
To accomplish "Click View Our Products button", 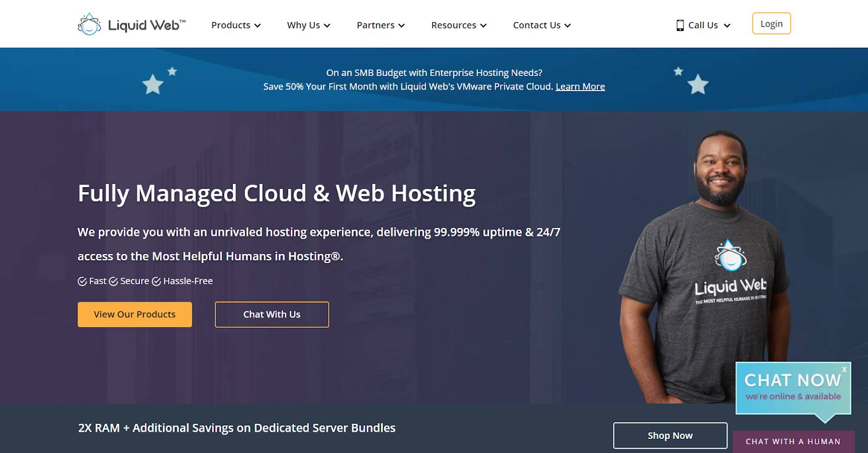I will [x=135, y=315].
